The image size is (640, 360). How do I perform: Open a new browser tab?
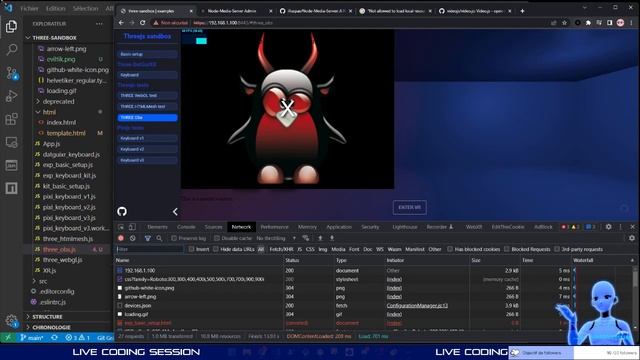click(522, 11)
